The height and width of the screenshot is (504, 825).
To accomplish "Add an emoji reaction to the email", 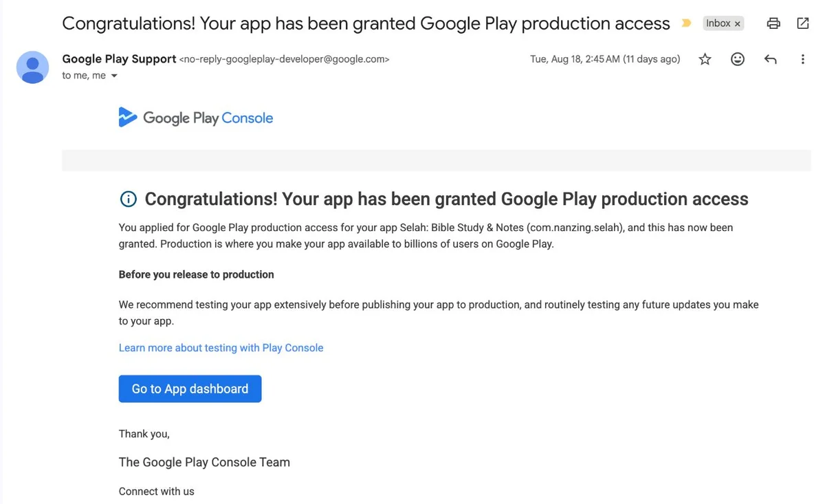I will click(x=738, y=59).
